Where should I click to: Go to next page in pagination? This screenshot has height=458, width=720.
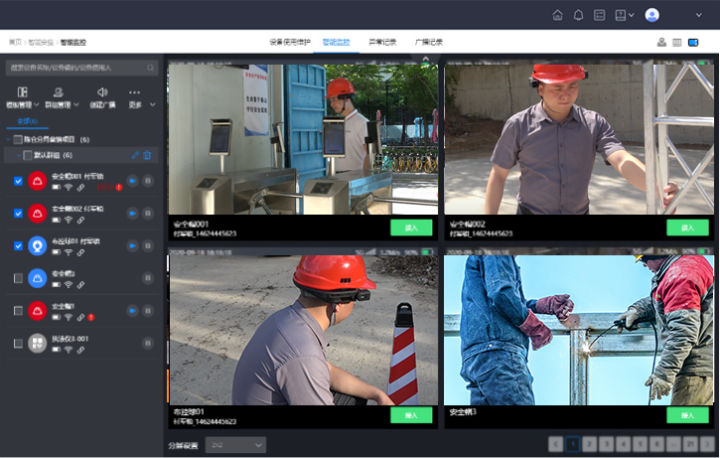[706, 444]
